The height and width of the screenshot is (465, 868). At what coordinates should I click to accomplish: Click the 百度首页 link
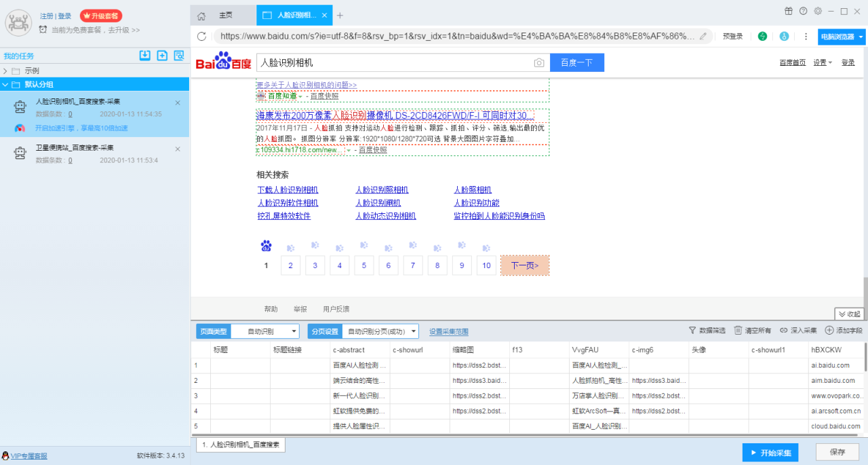793,62
